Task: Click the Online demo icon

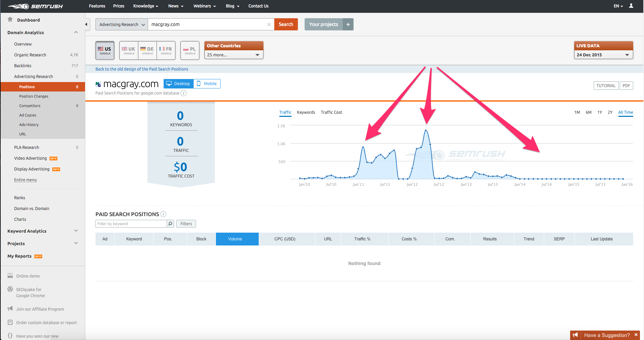Action: click(x=10, y=276)
